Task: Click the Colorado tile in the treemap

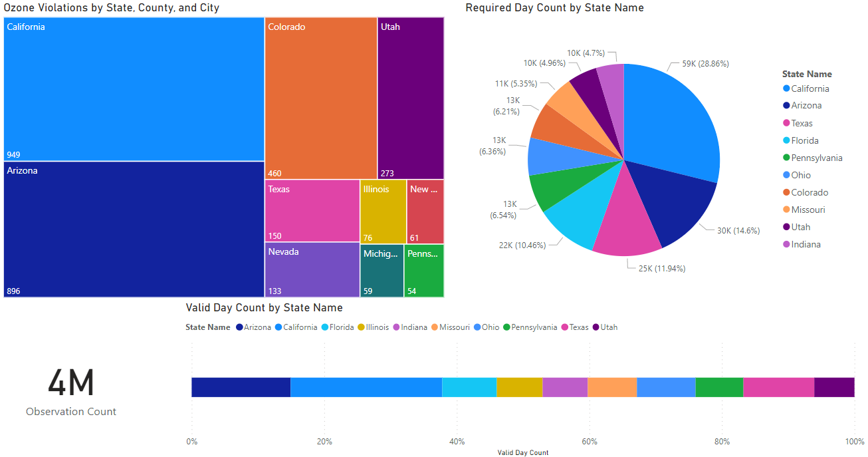Action: [x=320, y=98]
